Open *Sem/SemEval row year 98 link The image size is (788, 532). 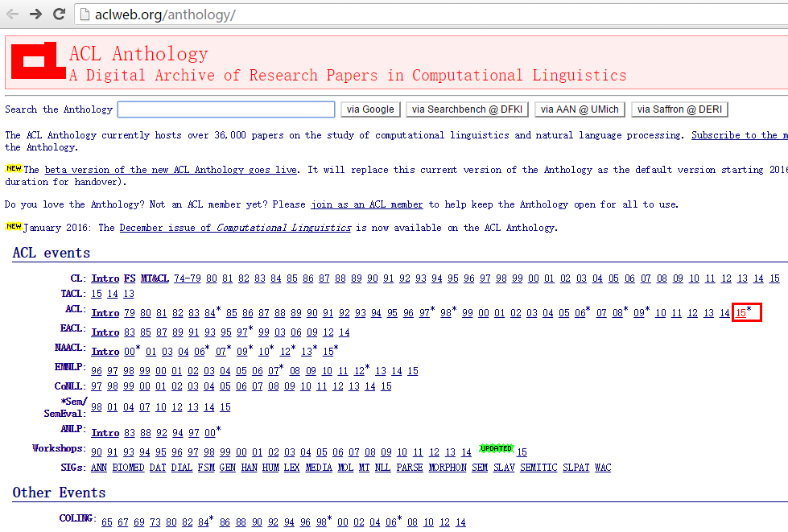[x=97, y=407]
